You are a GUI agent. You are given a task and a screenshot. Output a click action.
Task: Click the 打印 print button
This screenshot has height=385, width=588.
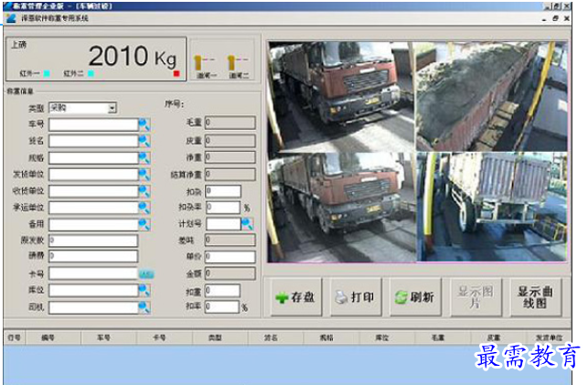click(356, 297)
